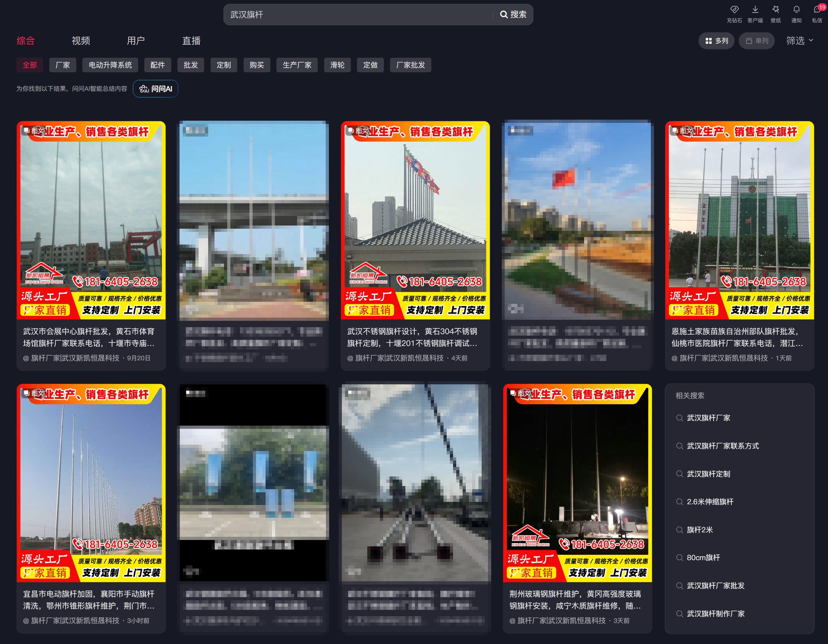Viewport: 828px width, 644px height.
Task: Open the night flagpole 荆州玻璃钢旗杆 thumbnail
Action: [577, 481]
